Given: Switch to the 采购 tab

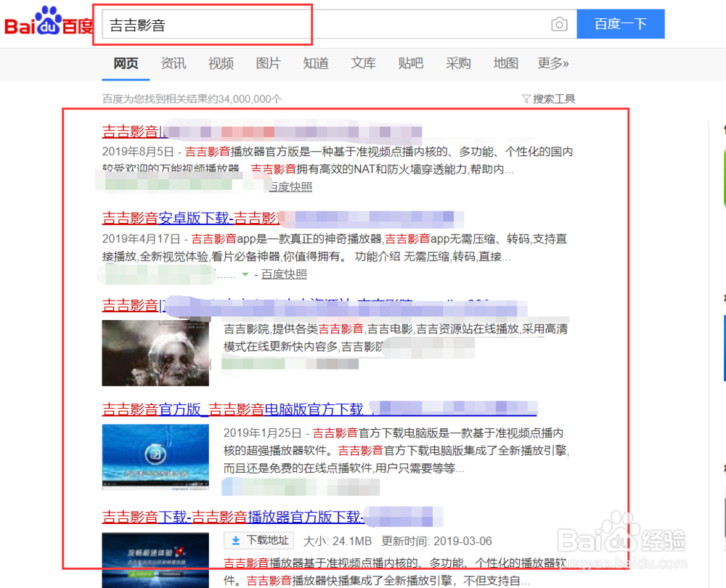Looking at the screenshot, I should [458, 63].
